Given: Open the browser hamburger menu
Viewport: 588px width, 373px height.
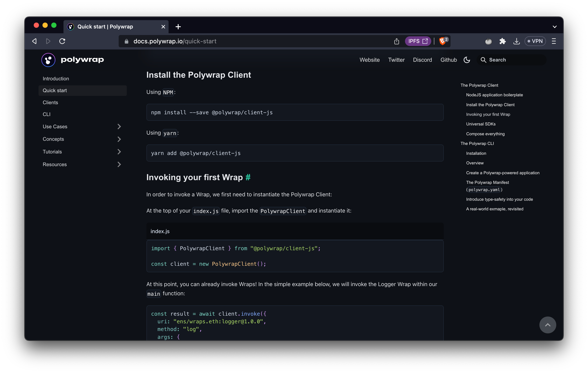Looking at the screenshot, I should (x=554, y=41).
